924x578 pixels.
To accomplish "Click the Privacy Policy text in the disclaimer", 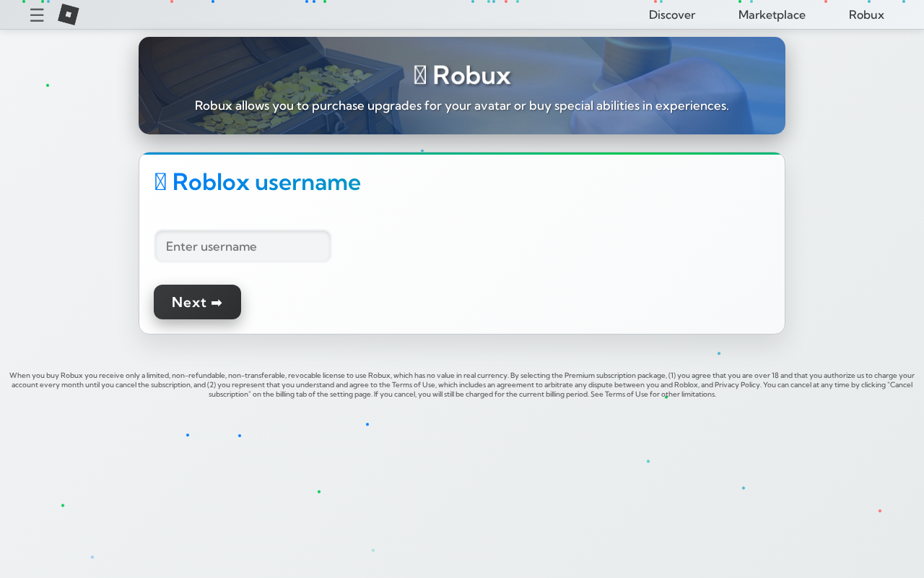I will (x=737, y=385).
